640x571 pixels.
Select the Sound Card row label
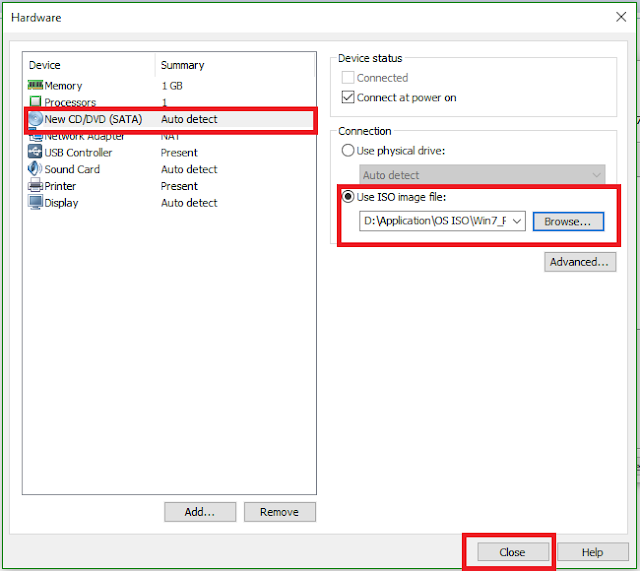(x=72, y=169)
